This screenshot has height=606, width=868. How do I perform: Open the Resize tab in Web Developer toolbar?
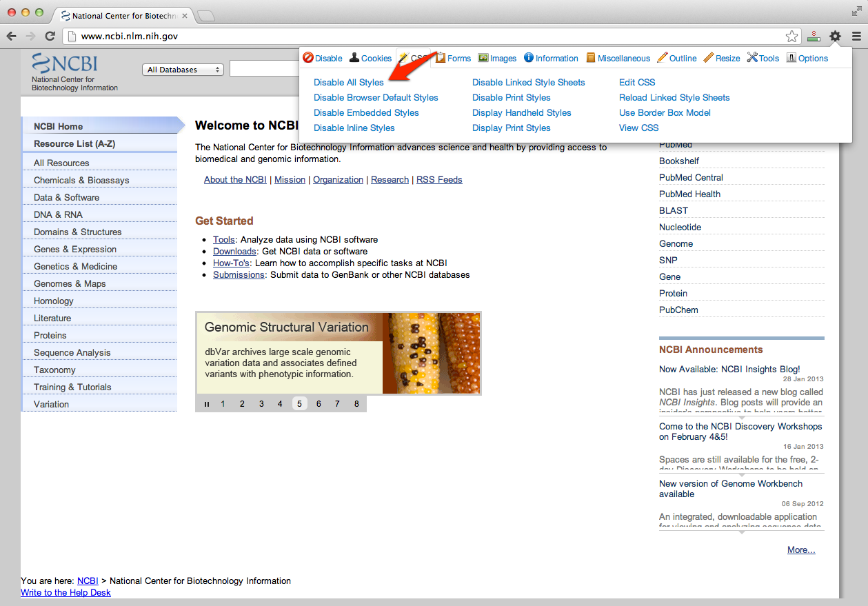click(x=722, y=59)
